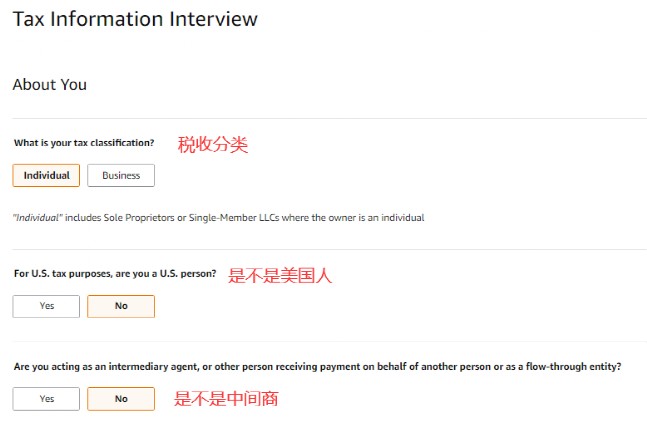647x428 pixels.
Task: Answer Yes to U.S. person question
Action: point(46,306)
